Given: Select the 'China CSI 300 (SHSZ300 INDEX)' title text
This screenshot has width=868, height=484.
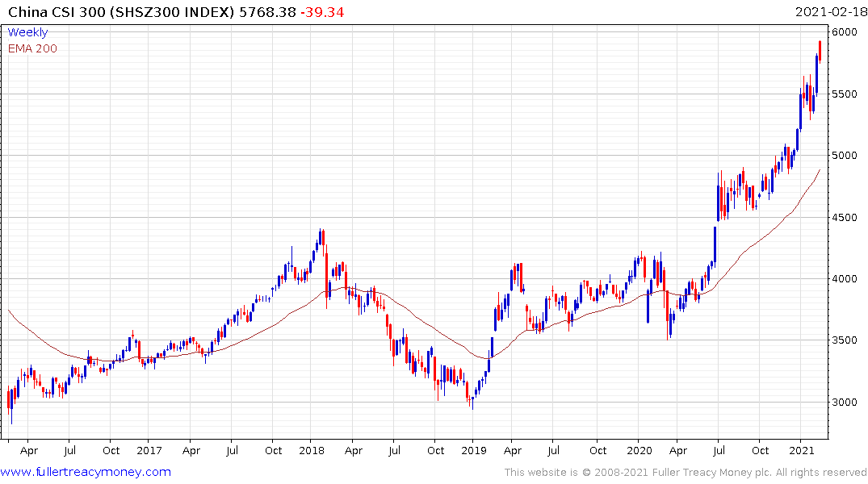Looking at the screenshot, I should (x=121, y=12).
